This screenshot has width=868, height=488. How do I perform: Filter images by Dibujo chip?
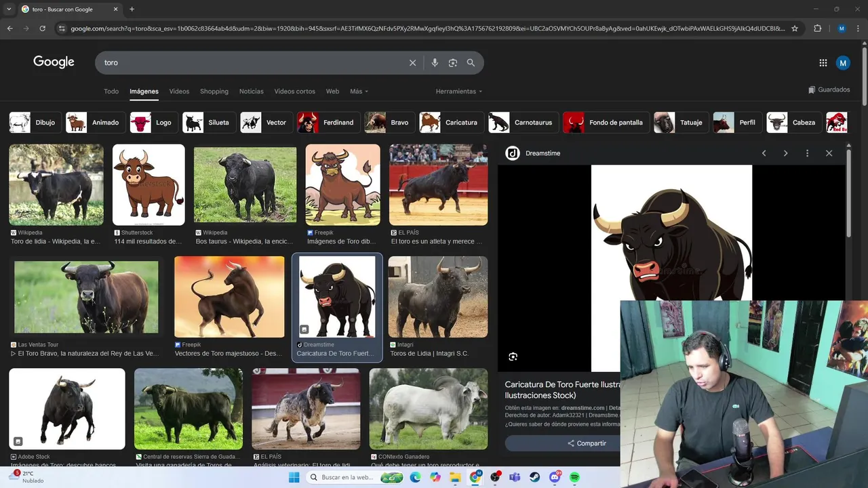34,123
